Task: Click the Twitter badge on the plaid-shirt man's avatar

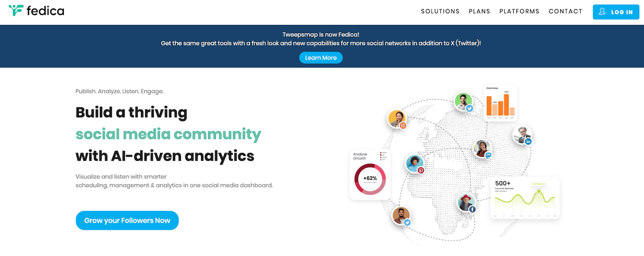Action: click(407, 222)
